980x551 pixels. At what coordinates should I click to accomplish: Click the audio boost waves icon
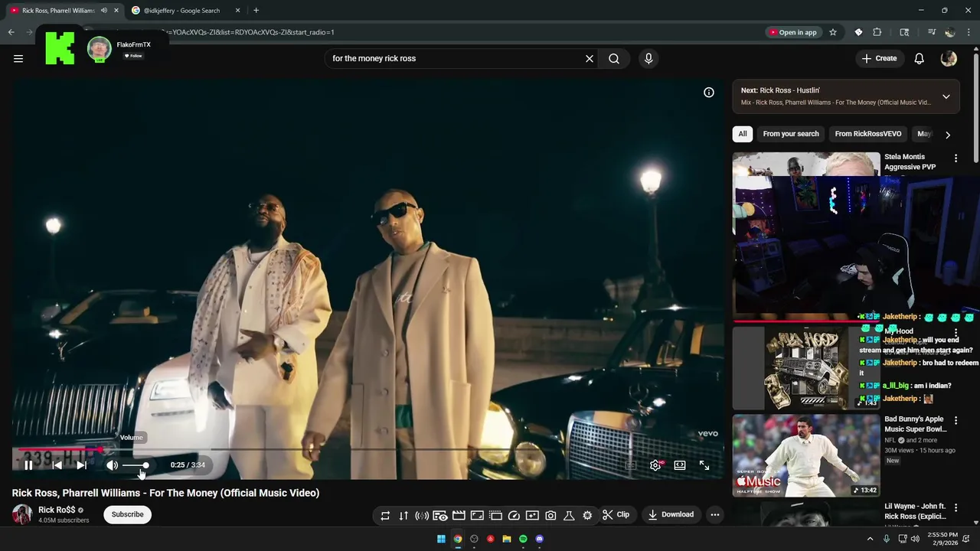click(x=422, y=515)
